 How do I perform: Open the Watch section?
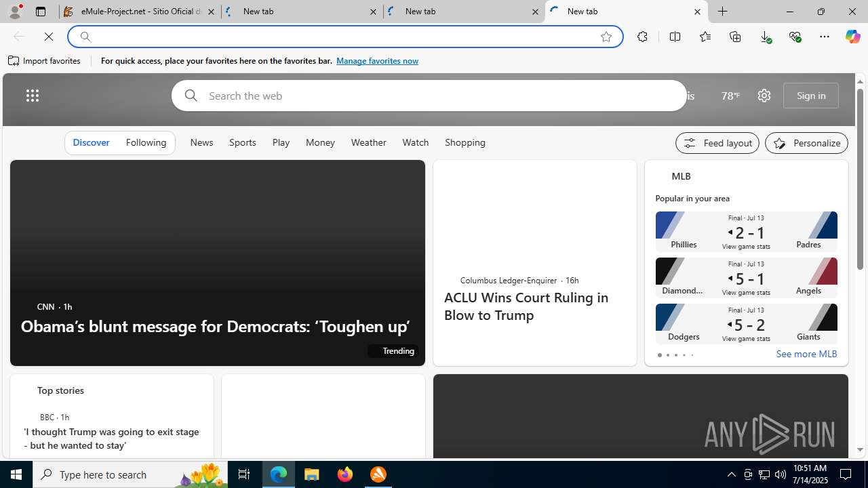[416, 142]
